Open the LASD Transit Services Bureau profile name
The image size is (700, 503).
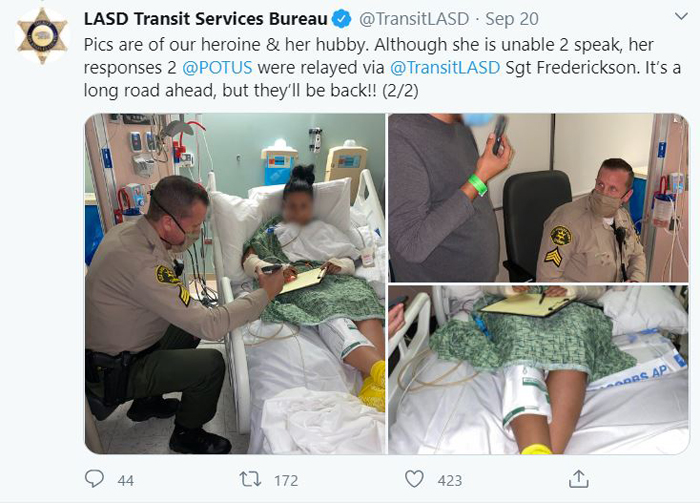coord(206,19)
